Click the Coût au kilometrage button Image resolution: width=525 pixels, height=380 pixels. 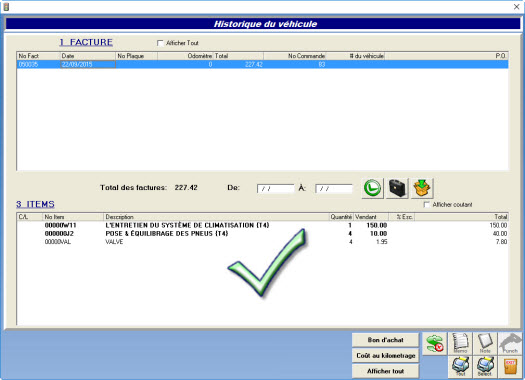(x=385, y=356)
